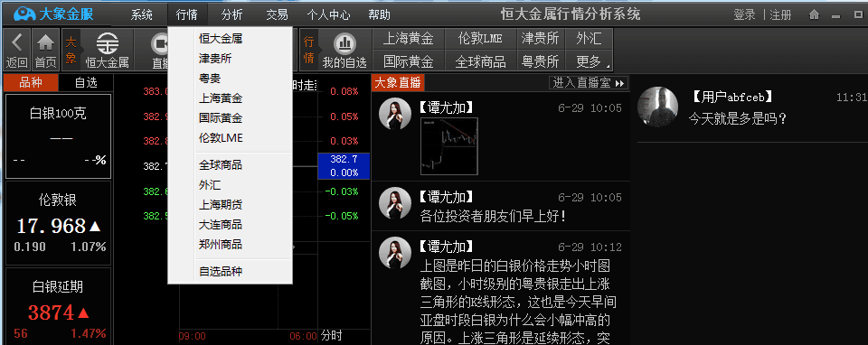This screenshot has height=345, width=868.
Task: Click home icon in title bar
Action: 813,14
